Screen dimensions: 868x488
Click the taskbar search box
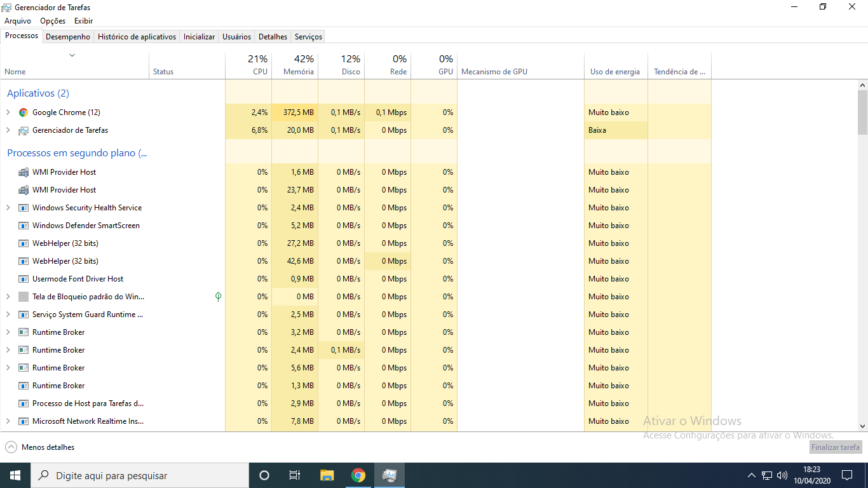pyautogui.click(x=140, y=475)
